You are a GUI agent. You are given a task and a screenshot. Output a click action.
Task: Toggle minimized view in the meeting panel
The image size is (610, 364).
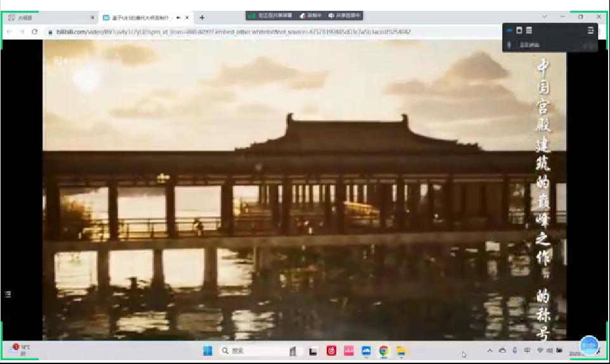pos(509,30)
